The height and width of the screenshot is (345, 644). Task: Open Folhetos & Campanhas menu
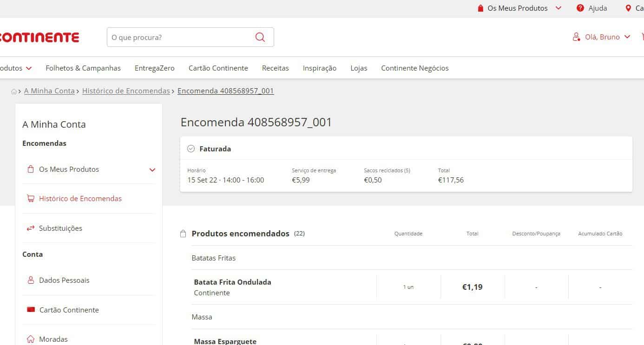coord(83,68)
